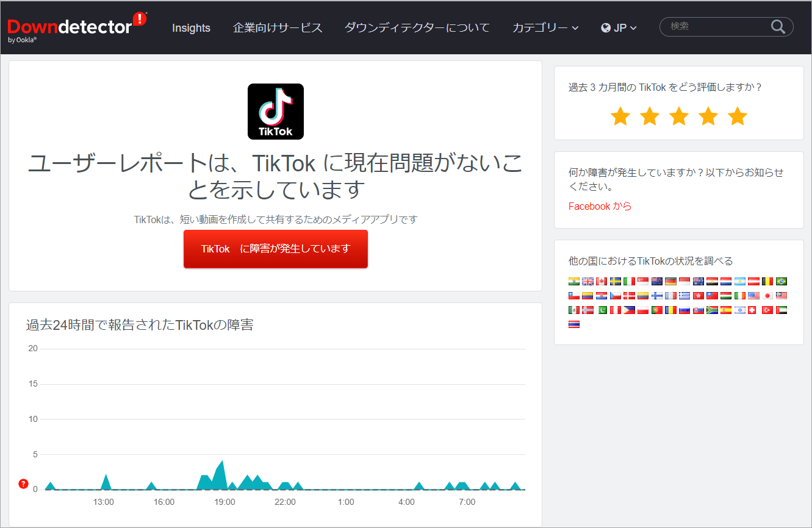Rate TikTok one star

click(x=620, y=116)
